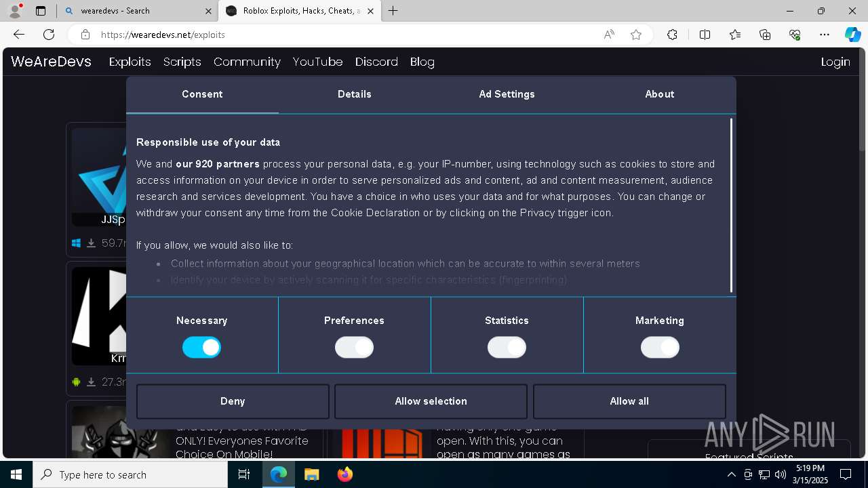Open the About tab
This screenshot has height=488, width=868.
coord(660,94)
